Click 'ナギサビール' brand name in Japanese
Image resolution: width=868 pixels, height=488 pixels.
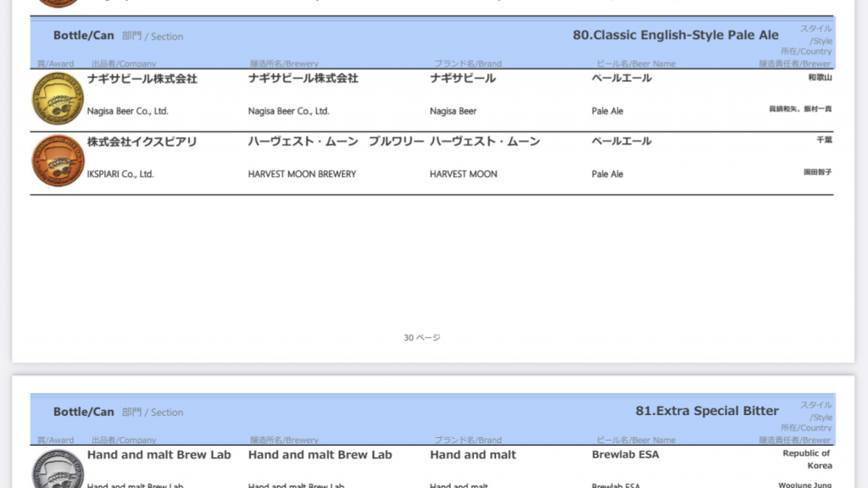pyautogui.click(x=462, y=78)
